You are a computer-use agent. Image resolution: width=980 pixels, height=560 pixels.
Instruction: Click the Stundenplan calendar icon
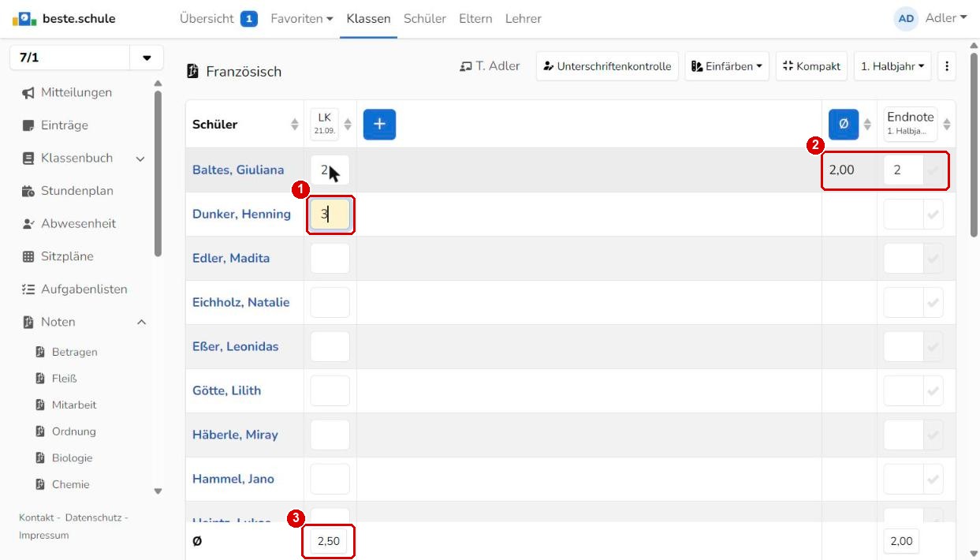28,191
